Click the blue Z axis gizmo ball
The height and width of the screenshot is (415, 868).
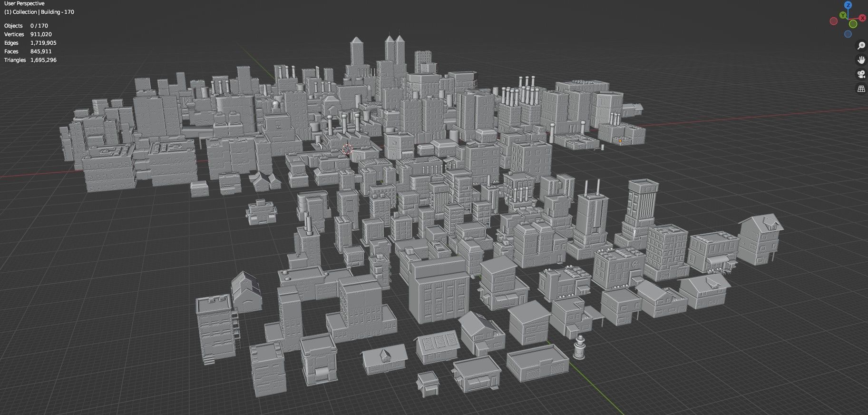(x=848, y=5)
